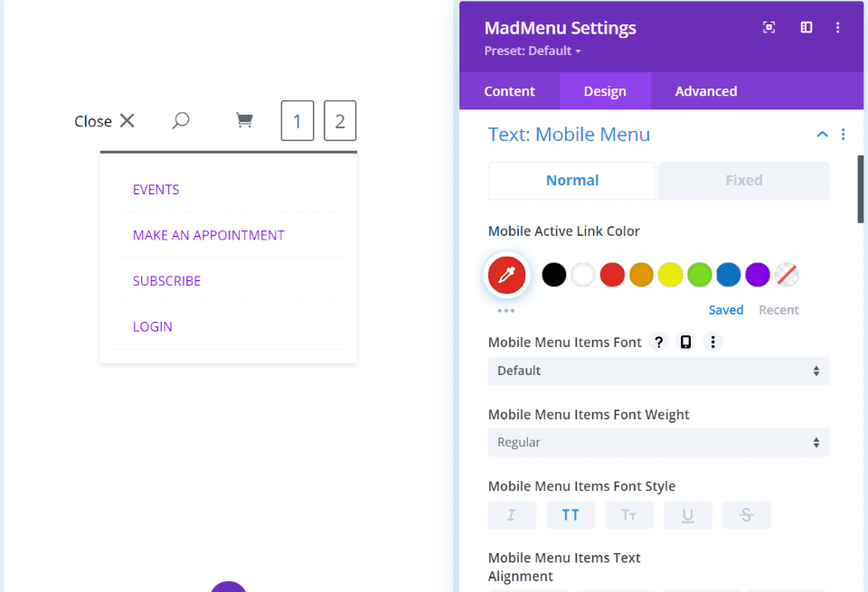Open Mobile Menu Items Font dropdown

(659, 371)
